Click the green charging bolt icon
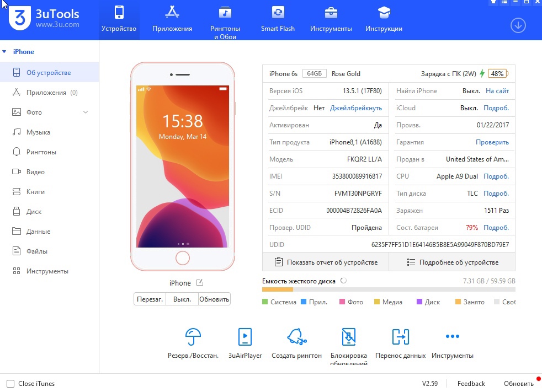The width and height of the screenshot is (542, 392). pyautogui.click(x=482, y=73)
